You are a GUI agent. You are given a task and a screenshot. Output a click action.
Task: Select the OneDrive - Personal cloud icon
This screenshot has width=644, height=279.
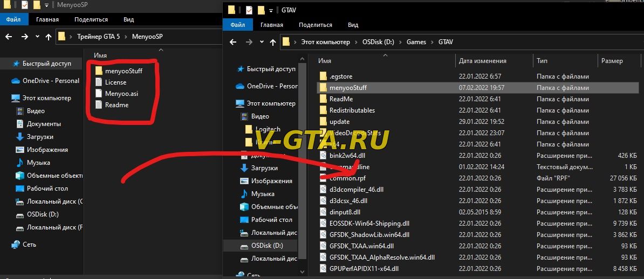tap(15, 81)
